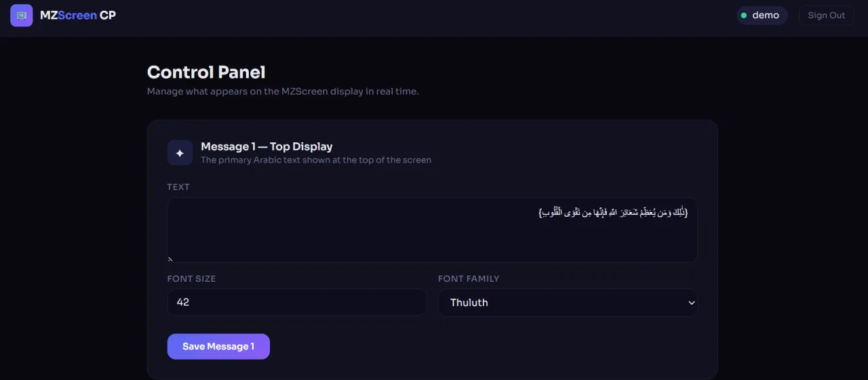
Task: Click the FONT FAMILY label
Action: pos(469,278)
